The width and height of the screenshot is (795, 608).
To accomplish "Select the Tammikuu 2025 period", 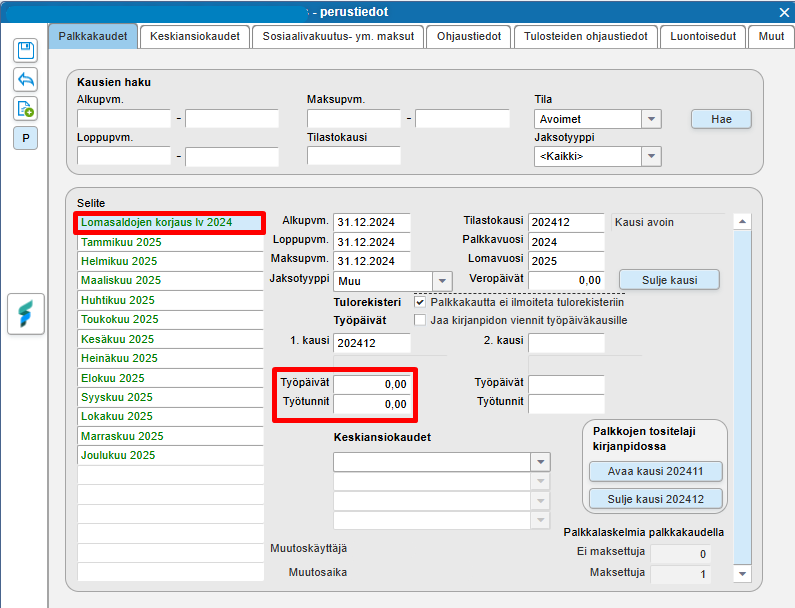I will (170, 242).
